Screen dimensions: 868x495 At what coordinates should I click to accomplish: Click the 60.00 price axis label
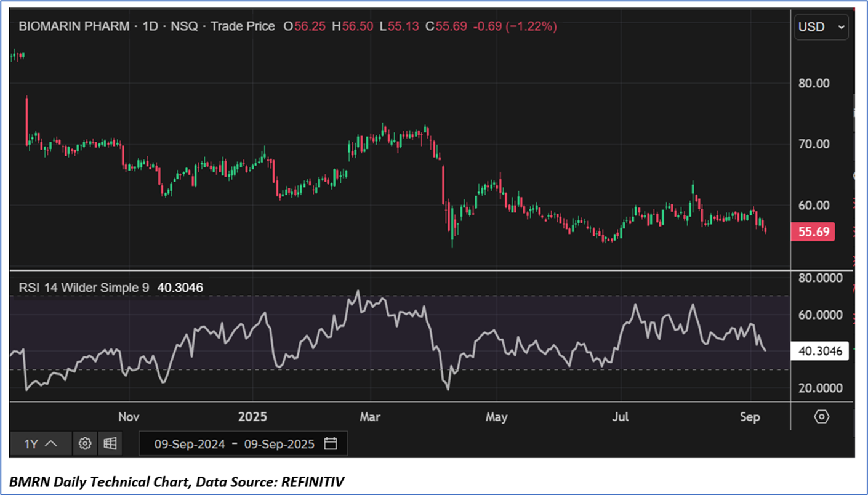(x=813, y=205)
